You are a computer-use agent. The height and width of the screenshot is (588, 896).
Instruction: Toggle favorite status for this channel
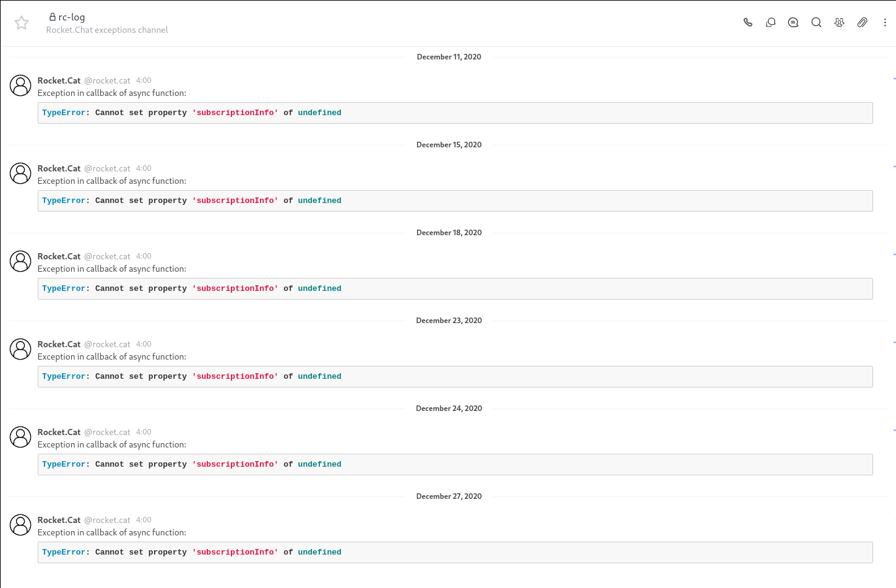21,22
